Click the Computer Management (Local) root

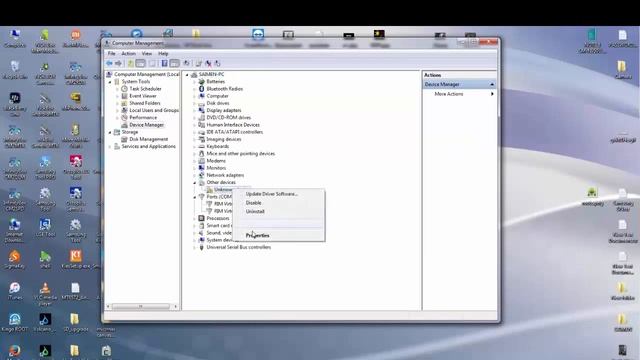(147, 75)
